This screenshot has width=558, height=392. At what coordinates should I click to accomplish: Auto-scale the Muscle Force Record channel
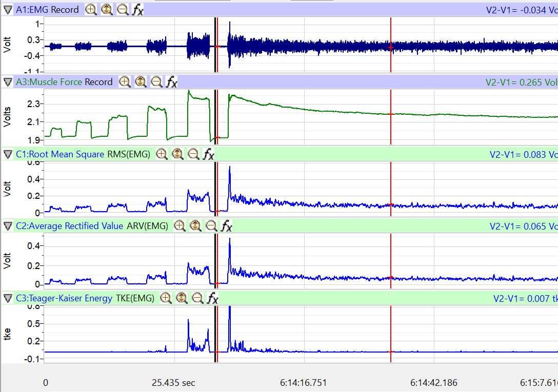click(140, 82)
